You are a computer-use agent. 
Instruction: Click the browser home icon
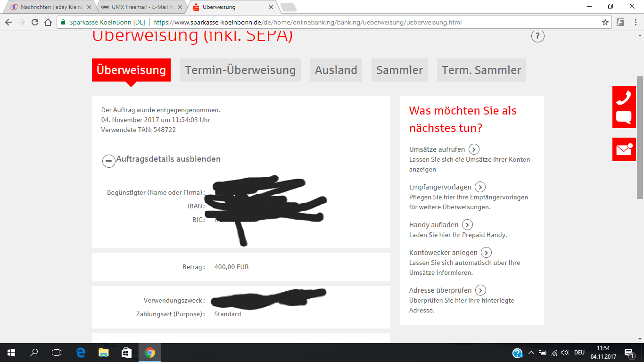[x=48, y=22]
